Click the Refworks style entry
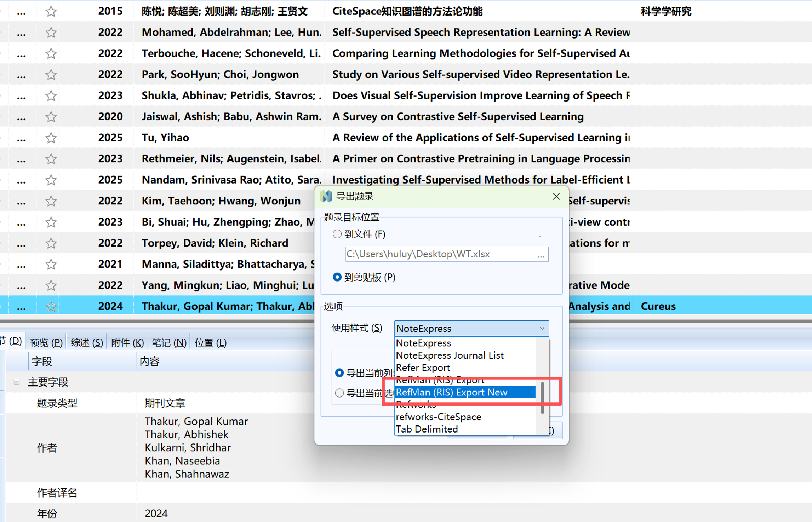 (x=465, y=404)
